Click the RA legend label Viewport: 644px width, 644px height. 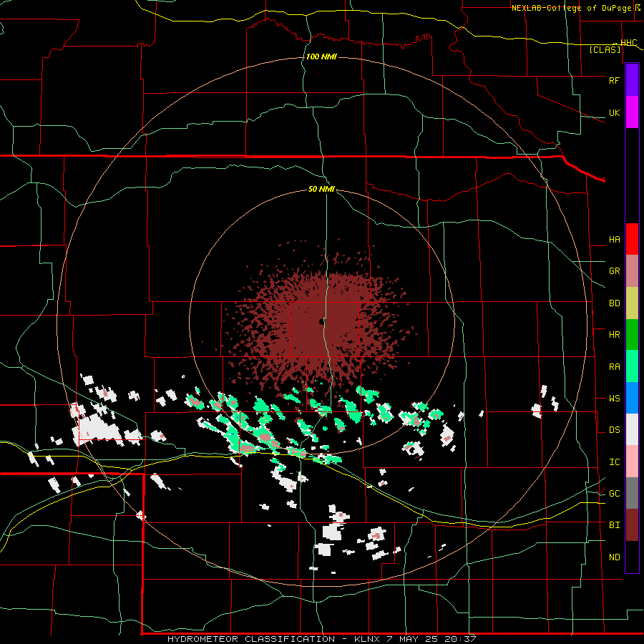click(x=614, y=366)
